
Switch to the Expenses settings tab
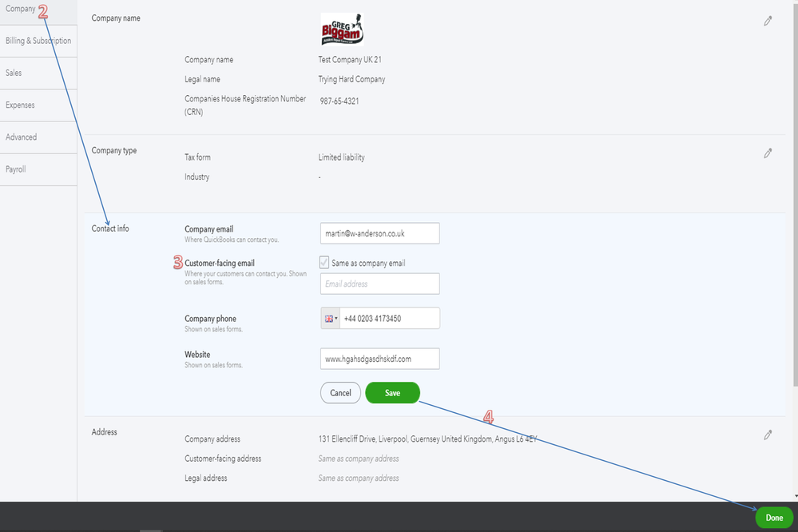point(38,105)
